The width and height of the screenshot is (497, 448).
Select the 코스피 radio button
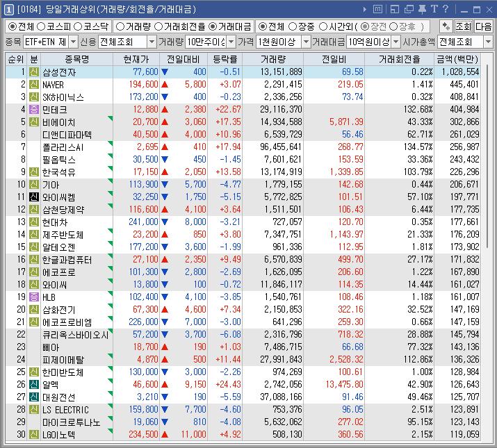pos(41,26)
